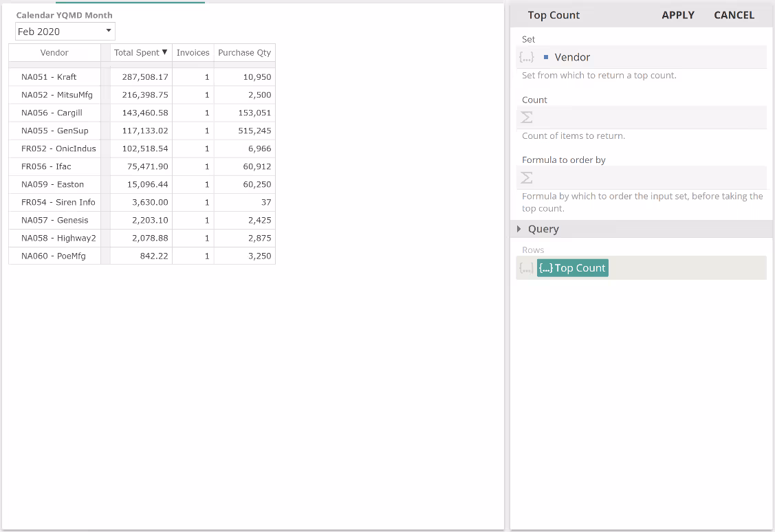
Task: Click the Count input field
Action: coord(646,118)
